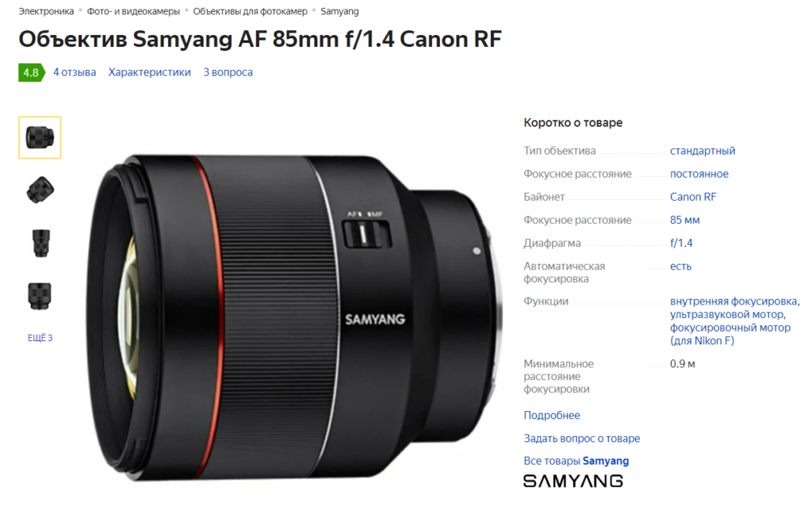The height and width of the screenshot is (518, 812).
Task: Click the Samyang brand logo
Action: (x=573, y=482)
